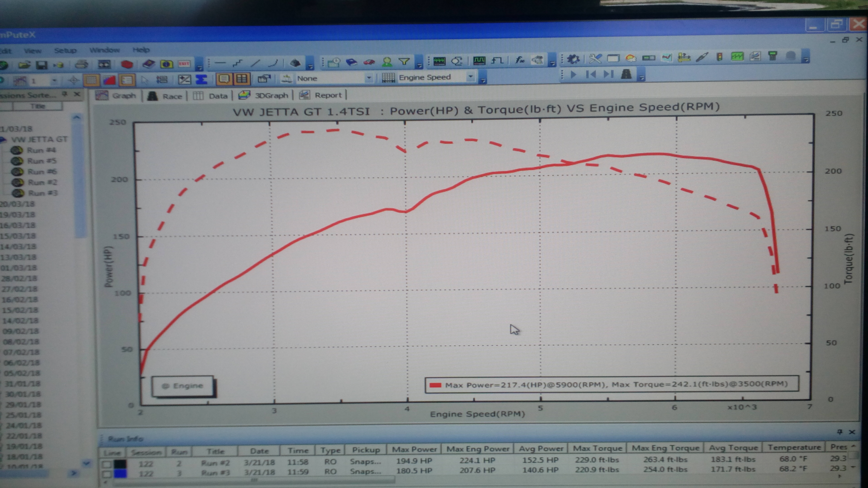Toggle the gridlines button

(91, 80)
